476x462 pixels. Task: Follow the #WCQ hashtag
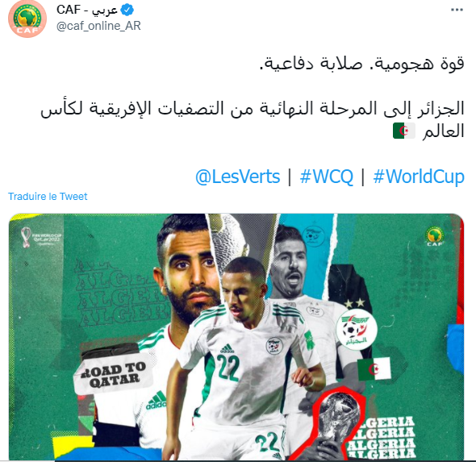tap(327, 177)
